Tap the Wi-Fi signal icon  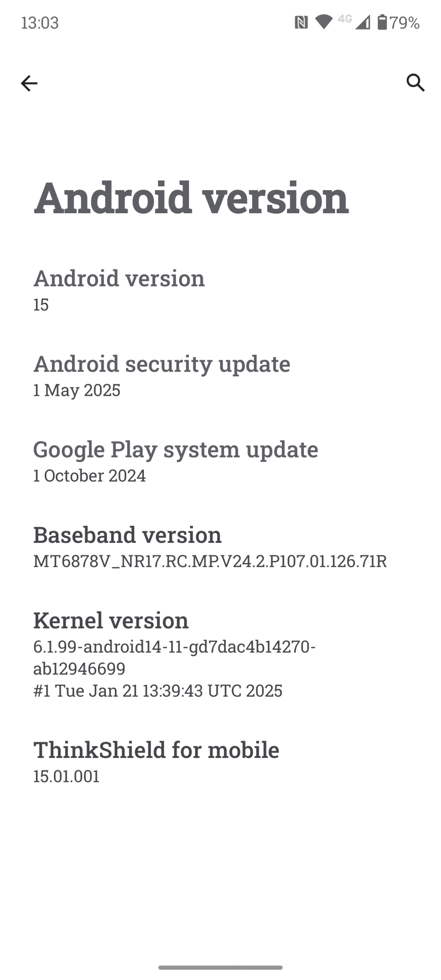coord(324,22)
